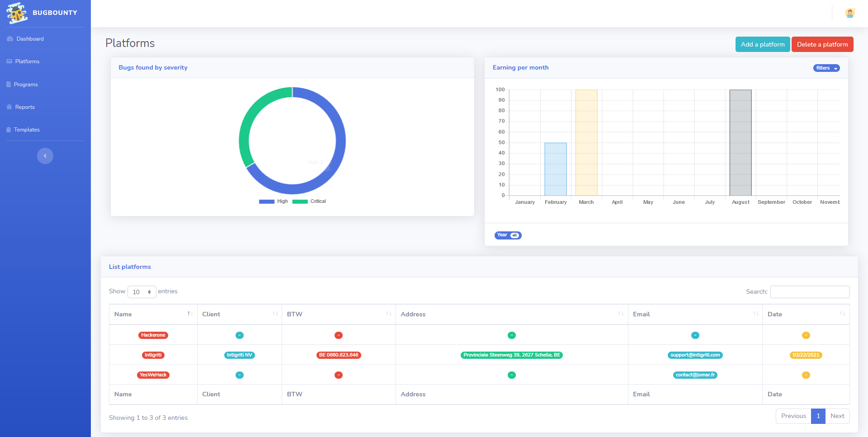Click the YesWeHack client placeholder dot
Screen dimensions: 868x437
[x=240, y=375]
